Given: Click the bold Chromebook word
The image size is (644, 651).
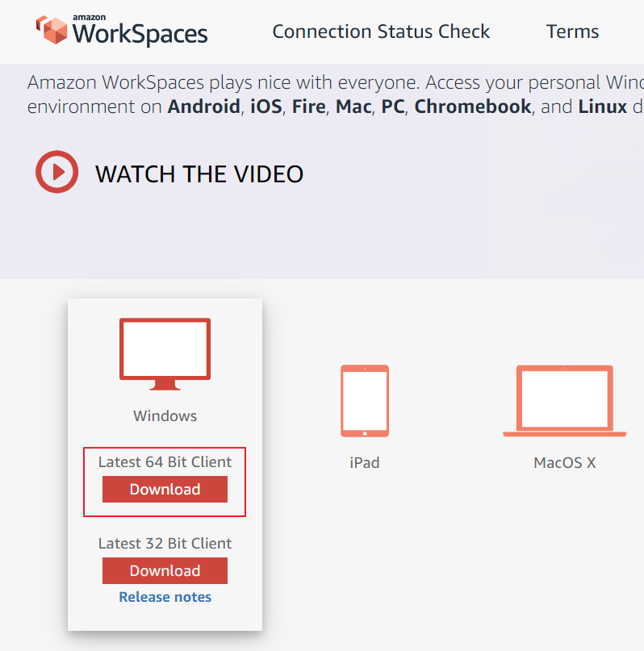Looking at the screenshot, I should 473,106.
